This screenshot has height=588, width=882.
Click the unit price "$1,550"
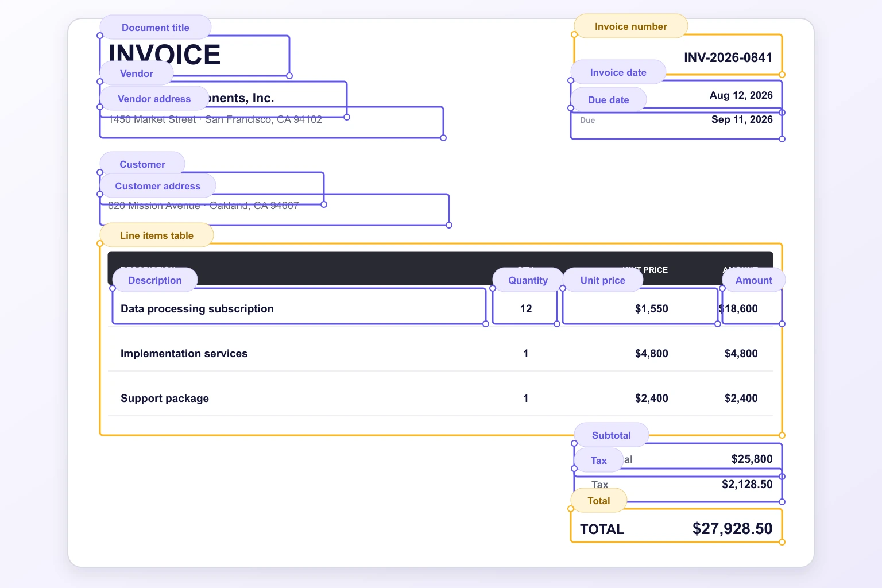pos(652,309)
